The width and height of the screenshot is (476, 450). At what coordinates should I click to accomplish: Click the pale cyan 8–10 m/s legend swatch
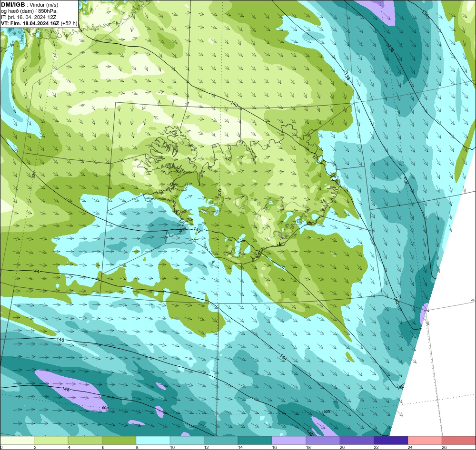[x=153, y=440]
